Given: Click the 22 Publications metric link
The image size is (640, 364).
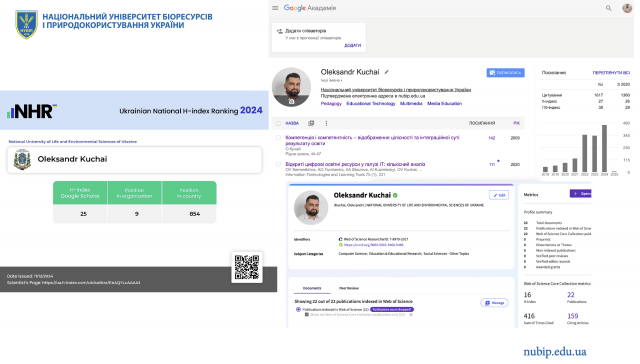Looking at the screenshot, I should pos(571,295).
